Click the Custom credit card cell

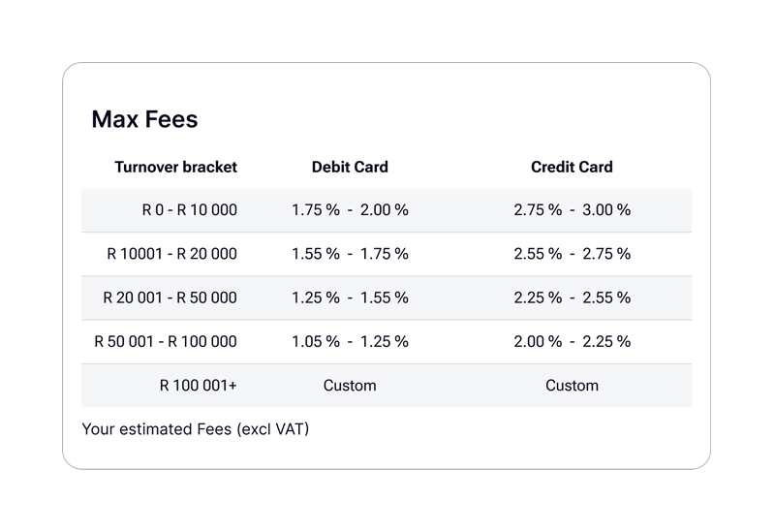pyautogui.click(x=572, y=386)
